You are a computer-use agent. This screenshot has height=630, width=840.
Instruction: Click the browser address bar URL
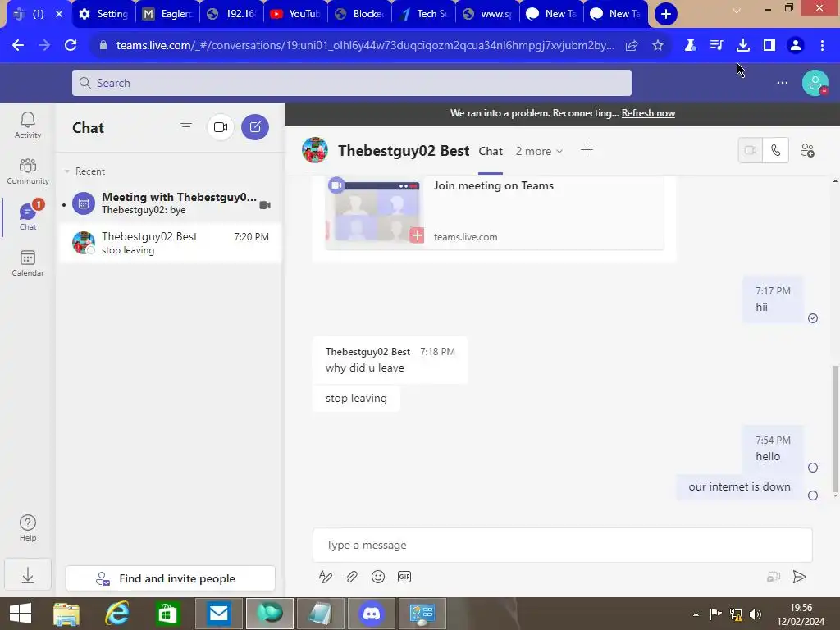(365, 46)
